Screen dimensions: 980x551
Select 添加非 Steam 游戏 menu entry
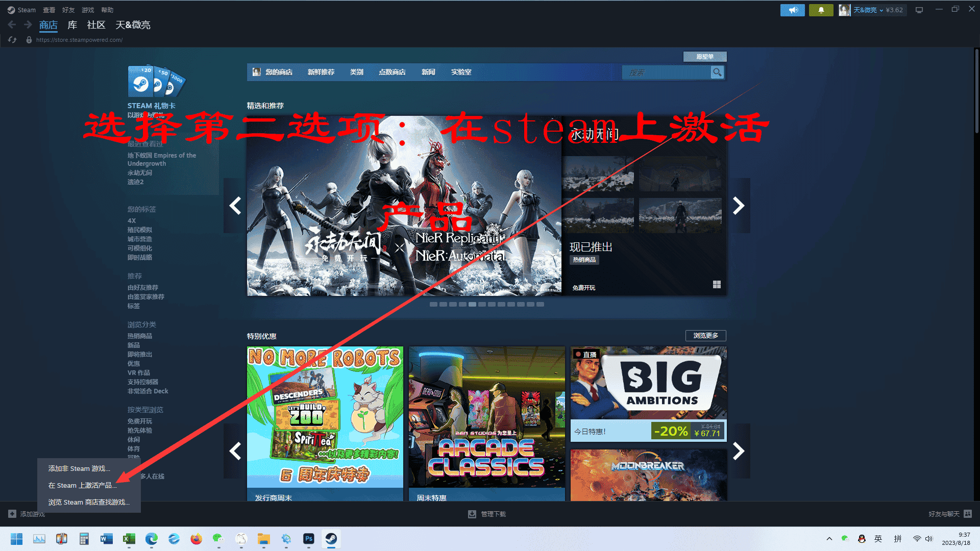pyautogui.click(x=89, y=468)
